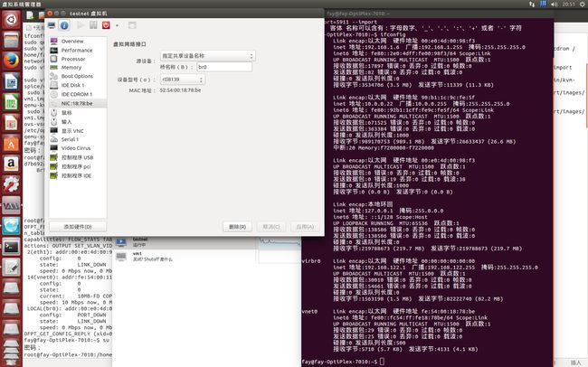Open blue globe browser launcher icon

point(11,226)
